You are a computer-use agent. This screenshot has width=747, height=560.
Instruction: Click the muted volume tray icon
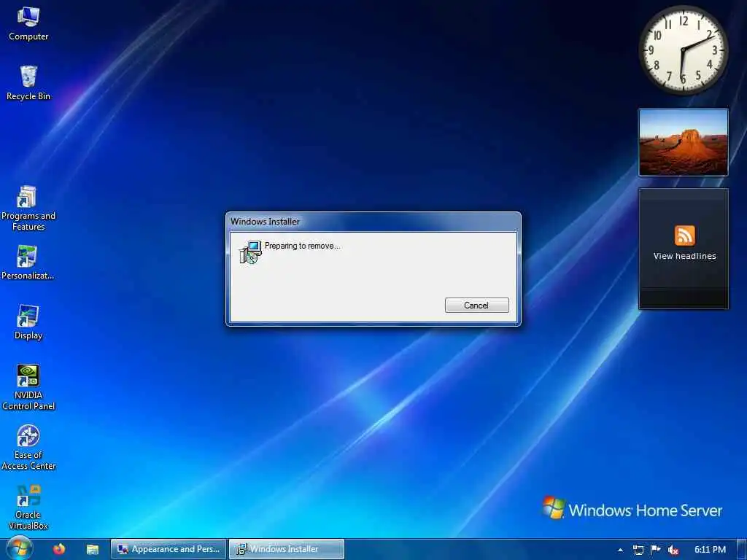(x=673, y=550)
